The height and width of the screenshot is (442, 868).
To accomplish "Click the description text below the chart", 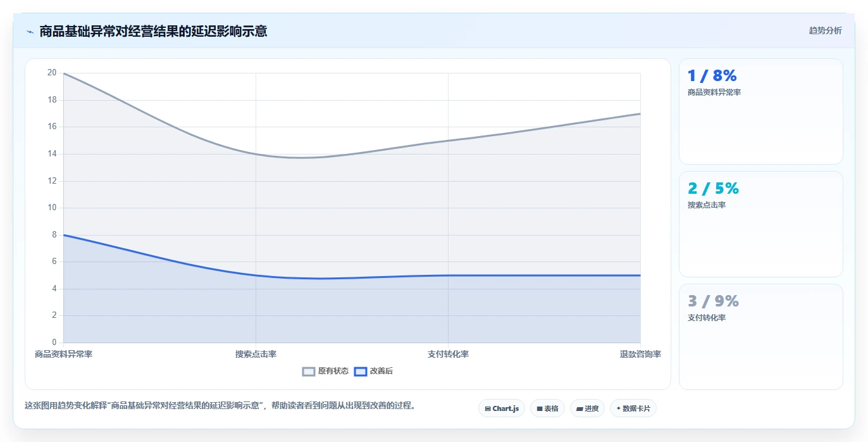I will 221,406.
